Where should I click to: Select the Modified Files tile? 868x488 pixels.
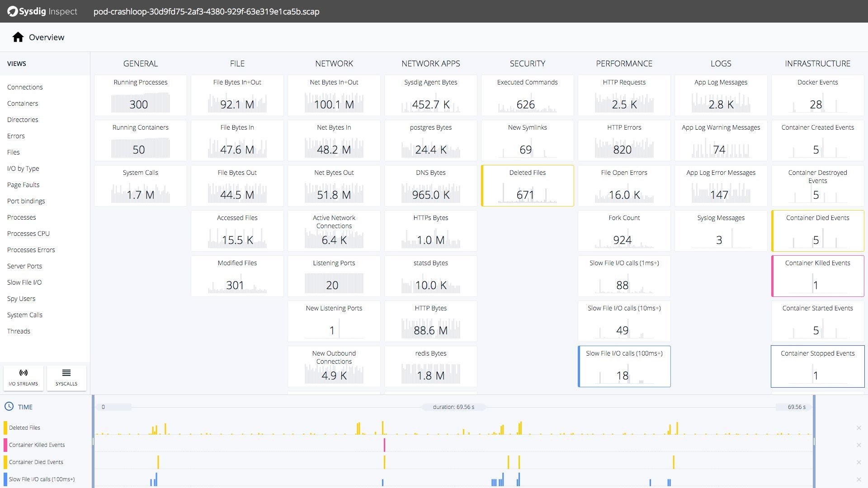[237, 276]
